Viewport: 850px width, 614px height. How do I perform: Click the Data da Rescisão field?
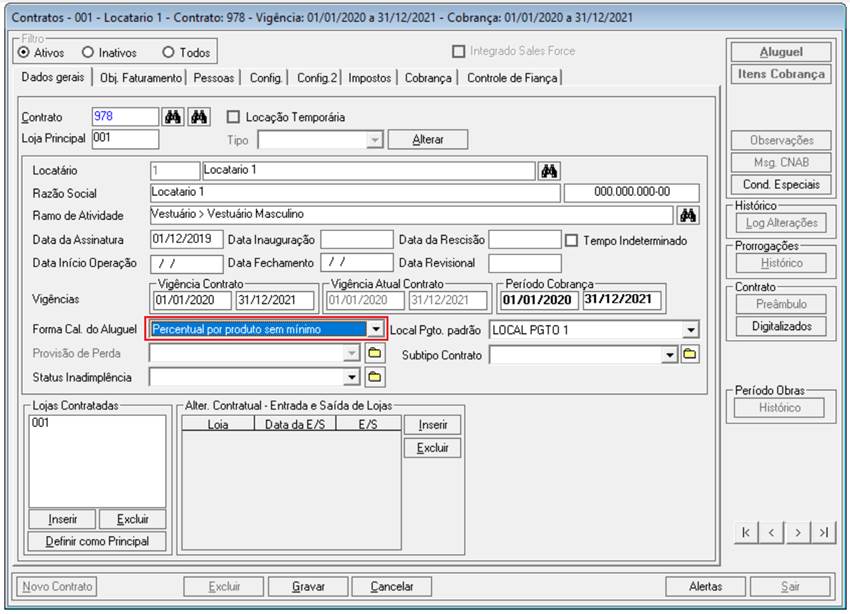(525, 240)
